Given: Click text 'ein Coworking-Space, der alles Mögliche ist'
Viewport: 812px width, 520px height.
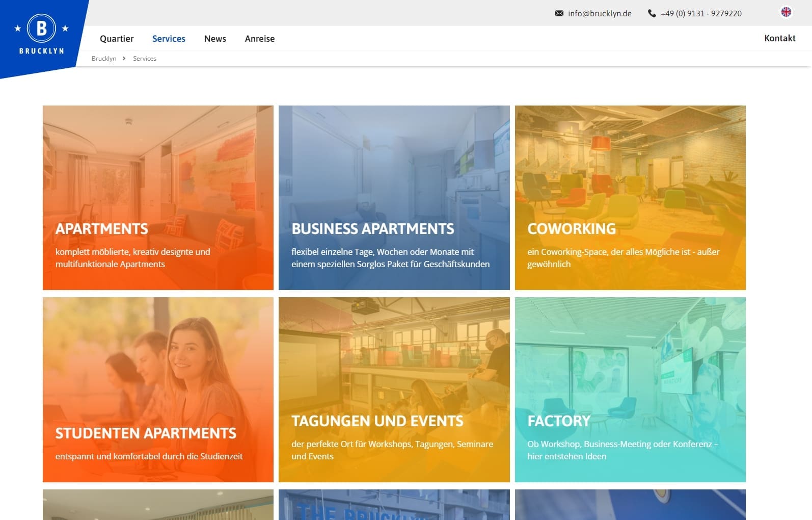Looking at the screenshot, I should click(609, 252).
